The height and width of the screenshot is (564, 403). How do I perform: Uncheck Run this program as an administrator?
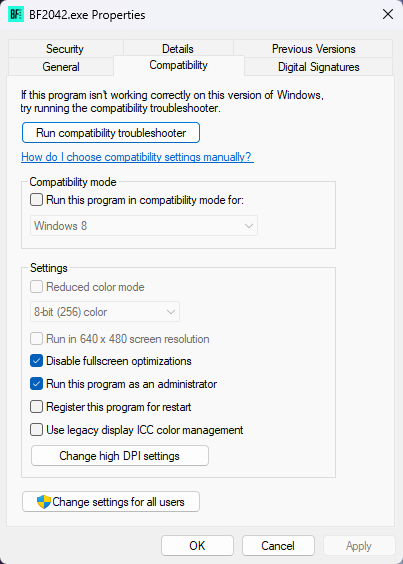click(x=36, y=384)
